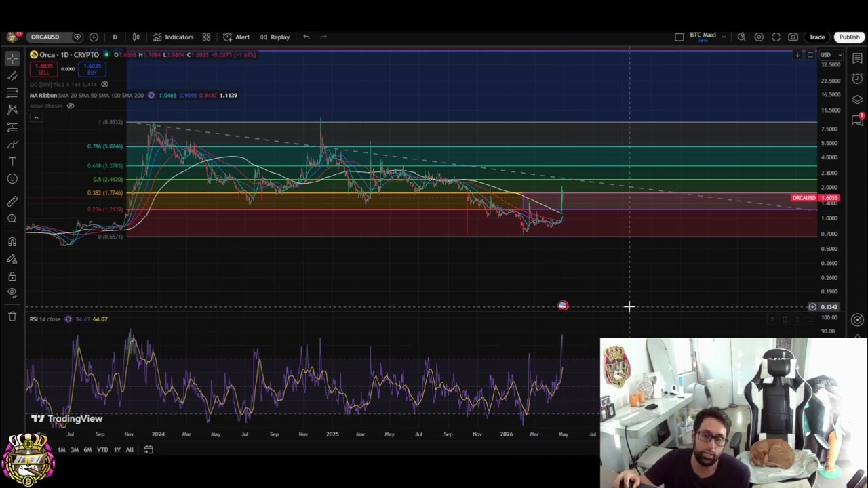Viewport: 868px width, 488px height.
Task: Select the trend line drawing tool
Action: click(x=12, y=76)
